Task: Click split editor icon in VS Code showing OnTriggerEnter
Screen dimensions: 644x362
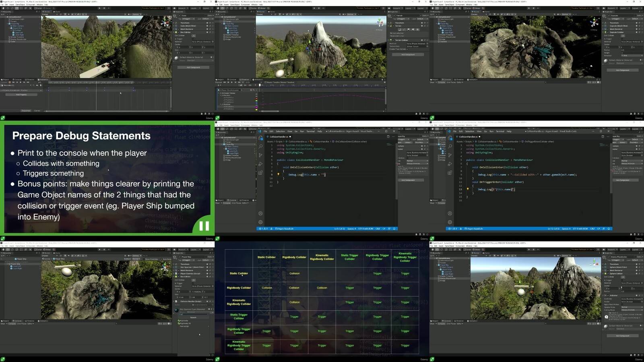Action: (x=603, y=137)
